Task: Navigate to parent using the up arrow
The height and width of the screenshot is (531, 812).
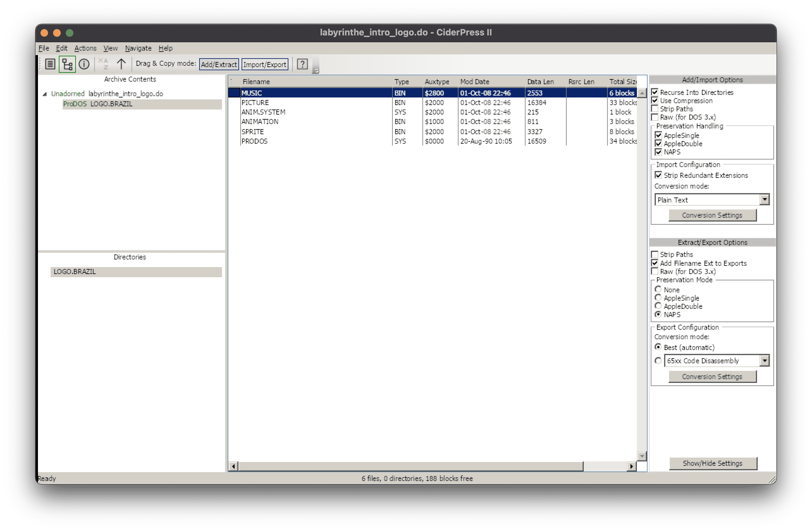Action: [121, 64]
